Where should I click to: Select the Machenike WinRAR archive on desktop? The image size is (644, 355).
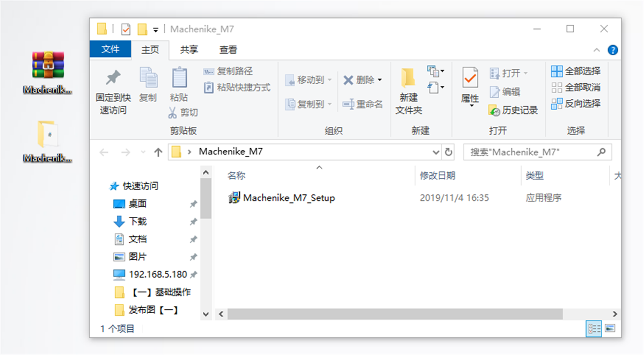tap(48, 73)
